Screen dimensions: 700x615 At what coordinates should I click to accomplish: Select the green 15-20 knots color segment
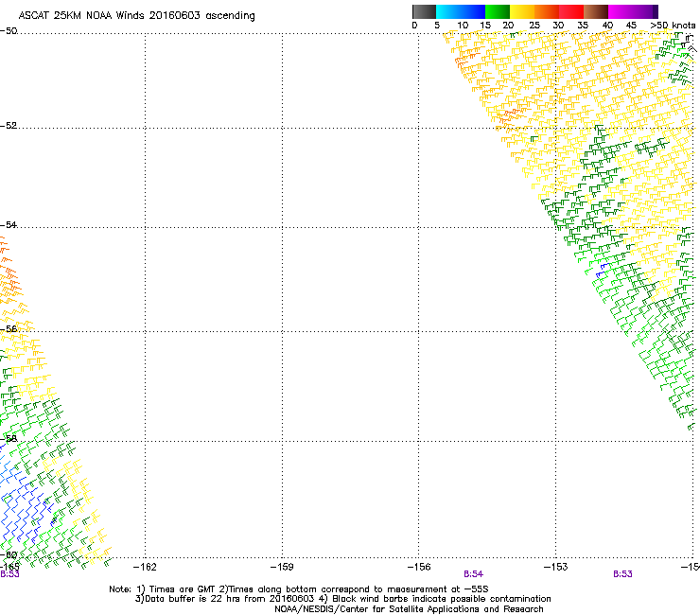(498, 11)
